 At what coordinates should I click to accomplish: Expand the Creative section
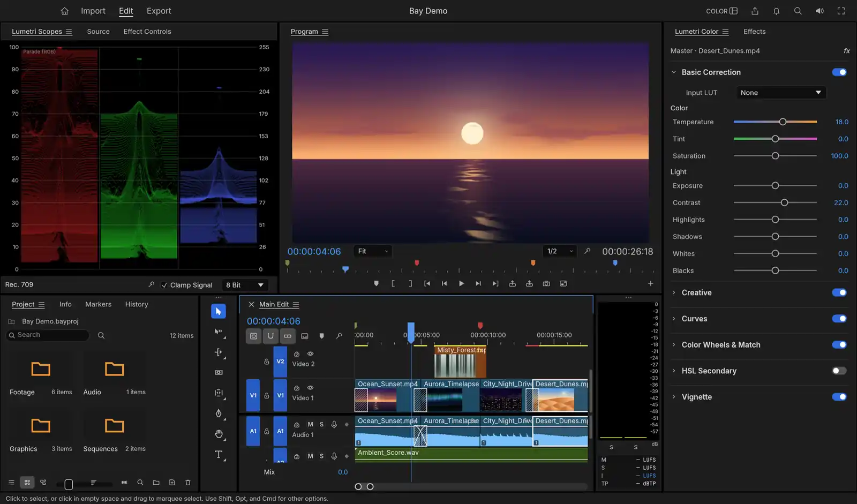[x=674, y=292]
